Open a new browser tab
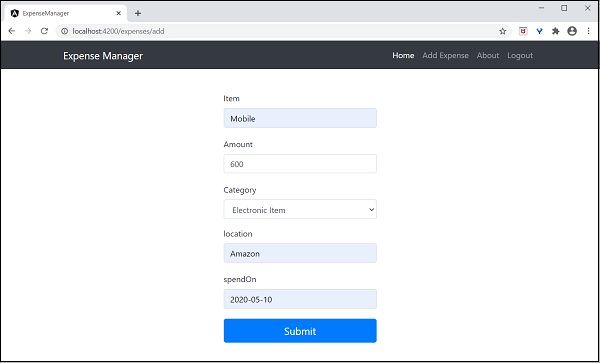This screenshot has width=600, height=363. coord(138,13)
